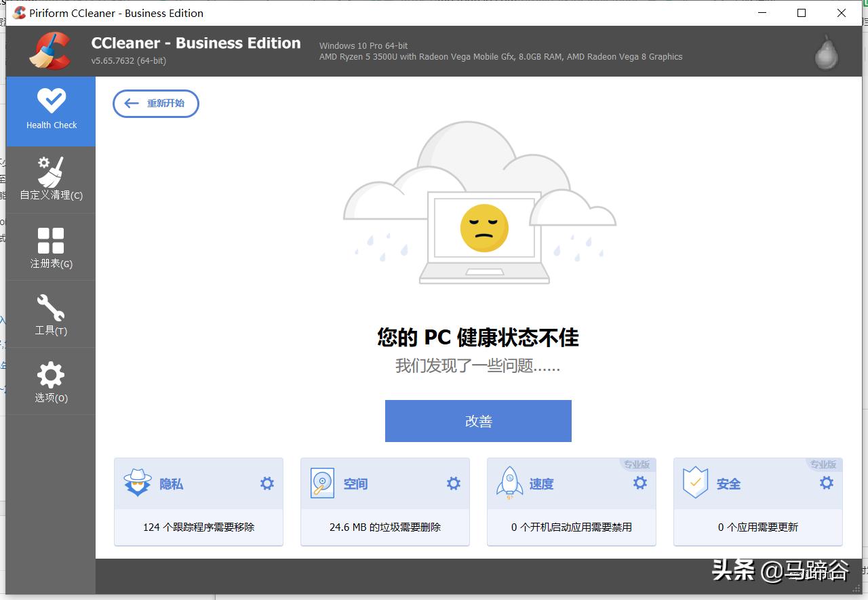
Task: Open the settings gear on the 安全 card
Action: coord(825,483)
